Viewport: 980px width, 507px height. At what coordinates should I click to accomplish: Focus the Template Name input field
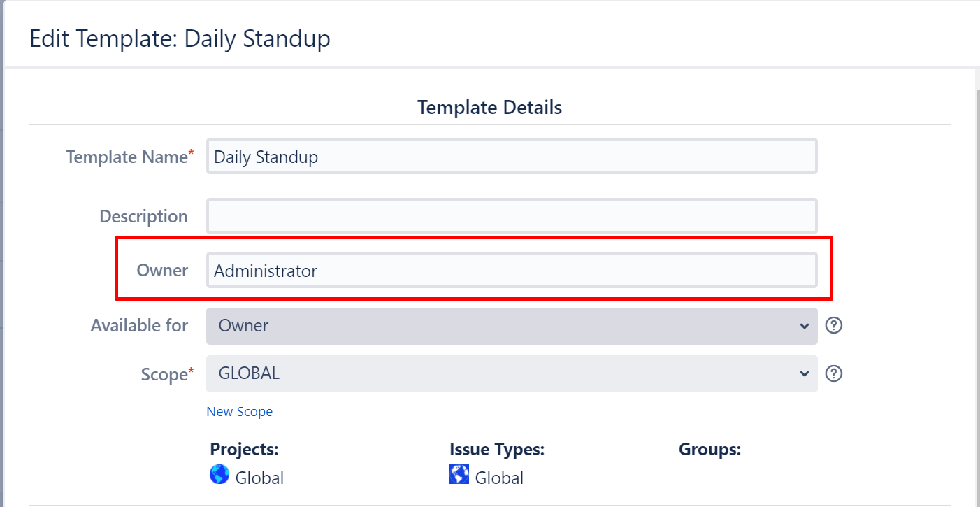point(511,157)
